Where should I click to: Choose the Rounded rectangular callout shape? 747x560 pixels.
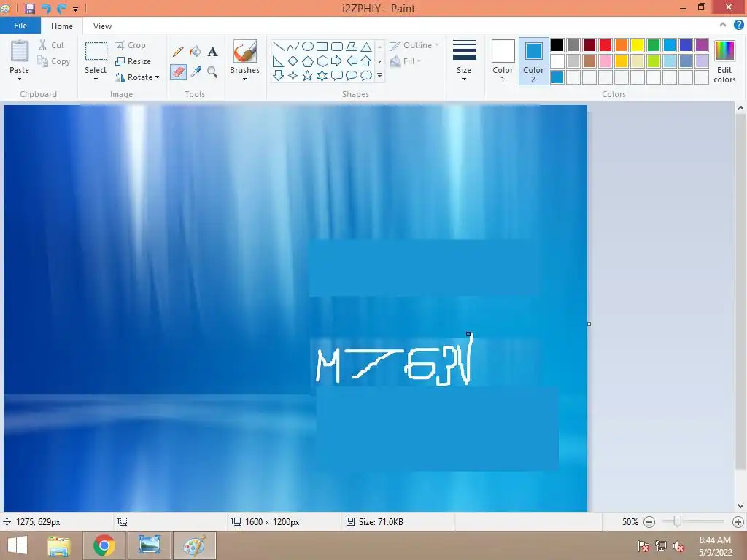pos(337,75)
